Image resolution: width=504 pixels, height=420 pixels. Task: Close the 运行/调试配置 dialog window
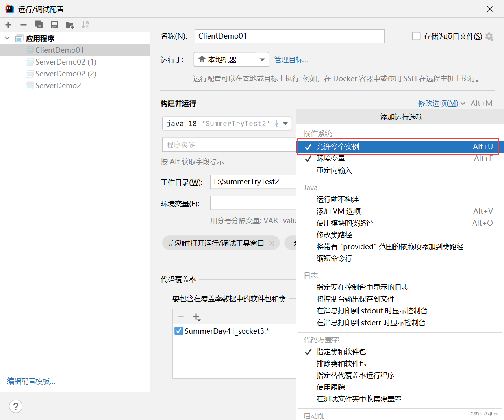pos(490,9)
